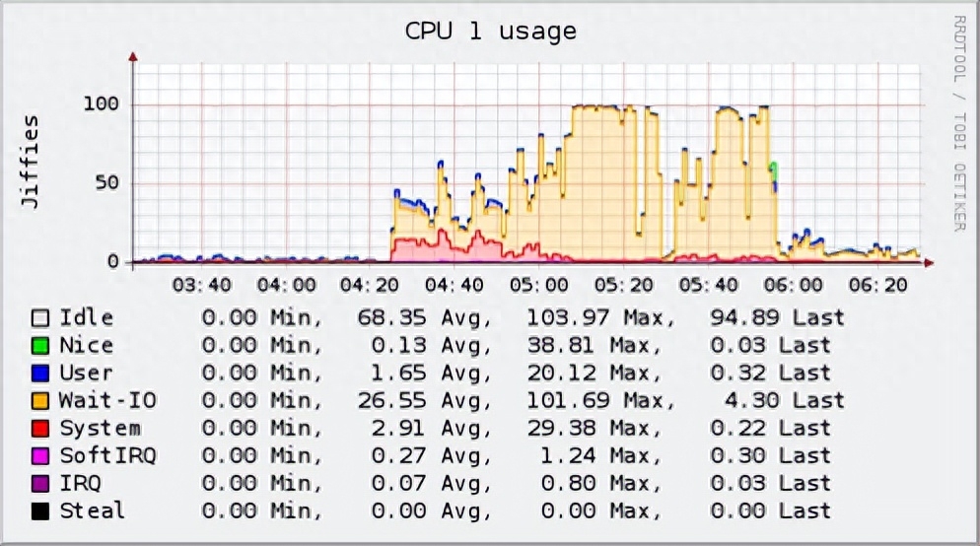Click the green Nice spike in graph
The image size is (980, 546).
click(774, 169)
